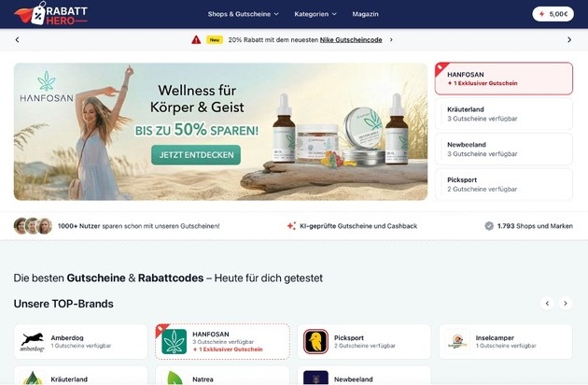Open the Nike Gutscheincode link

click(x=351, y=40)
